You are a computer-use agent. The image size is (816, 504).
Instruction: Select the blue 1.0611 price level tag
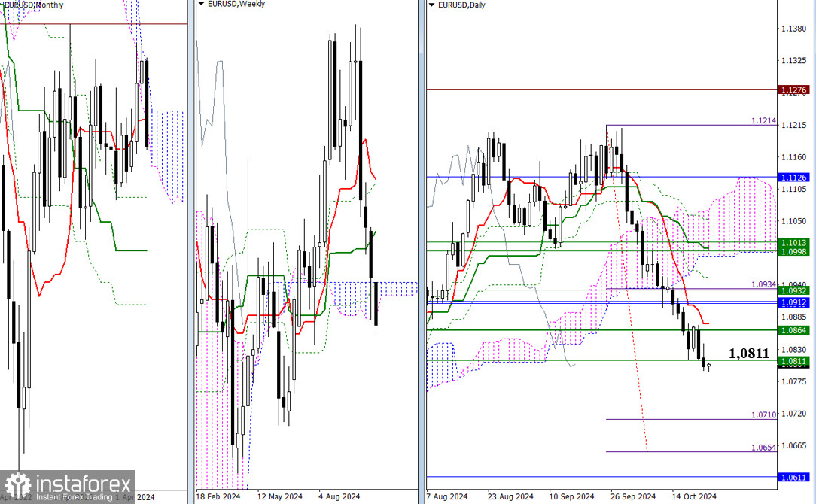(793, 478)
